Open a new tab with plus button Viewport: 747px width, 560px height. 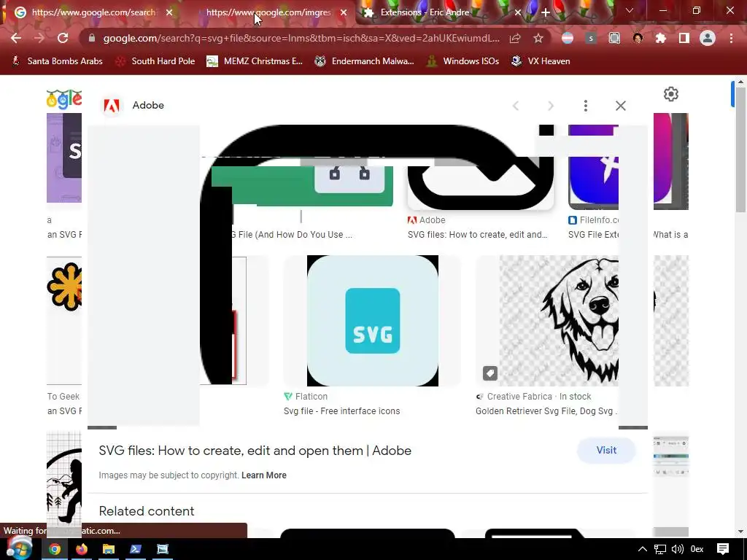(x=546, y=13)
